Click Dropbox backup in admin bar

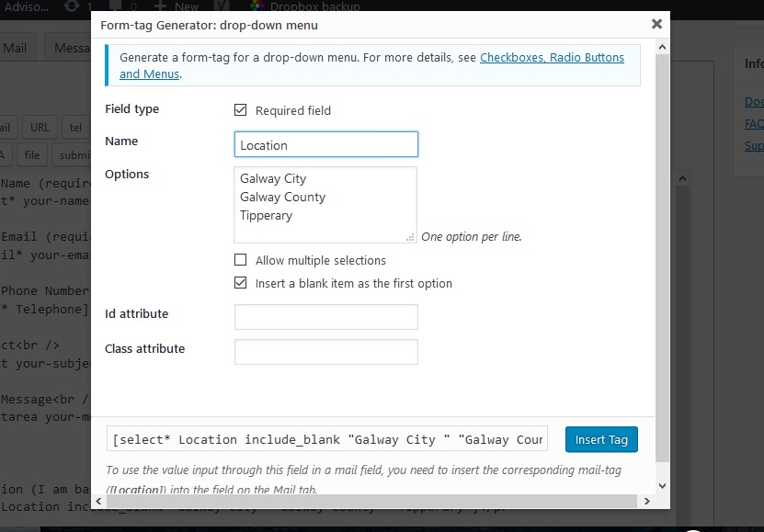click(305, 6)
